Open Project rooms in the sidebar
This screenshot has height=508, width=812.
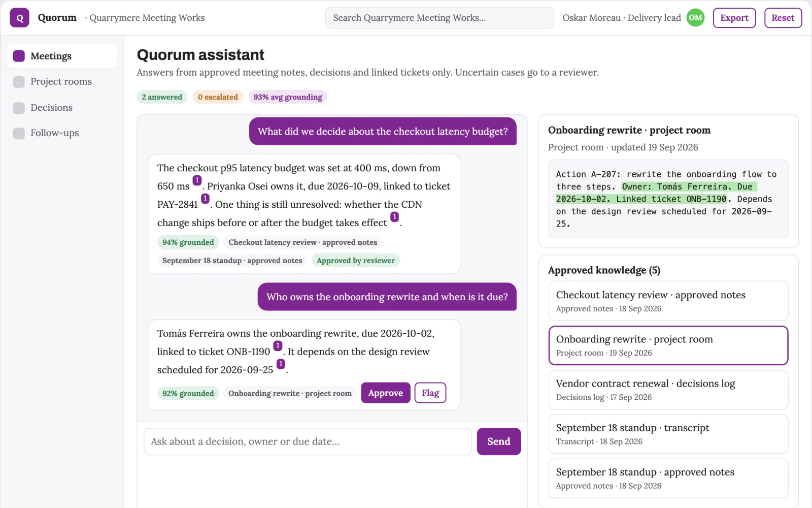point(62,82)
